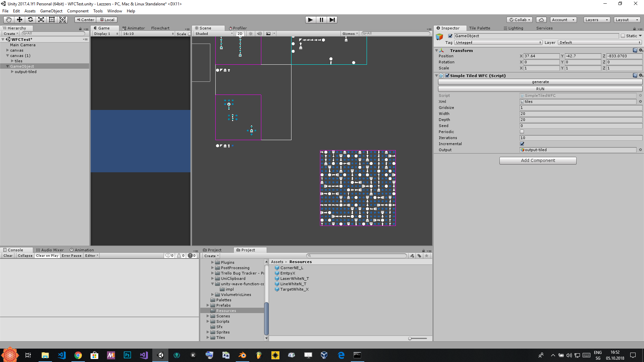
Task: Open the Layout dropdown
Action: click(627, 20)
